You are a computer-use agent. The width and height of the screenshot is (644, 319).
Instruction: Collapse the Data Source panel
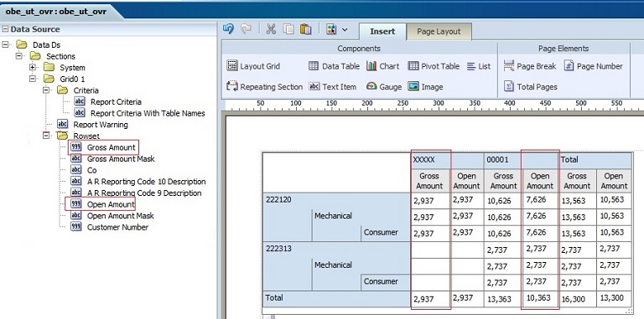coord(5,29)
